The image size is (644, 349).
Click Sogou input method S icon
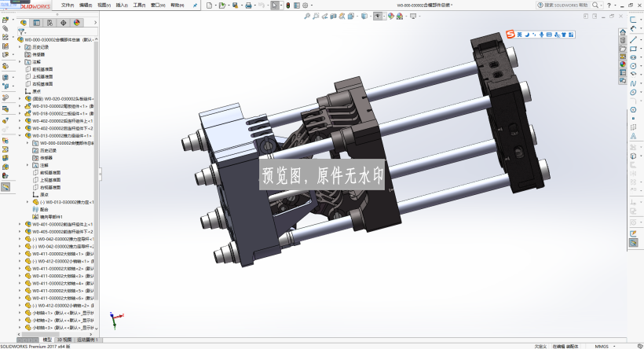coord(510,35)
